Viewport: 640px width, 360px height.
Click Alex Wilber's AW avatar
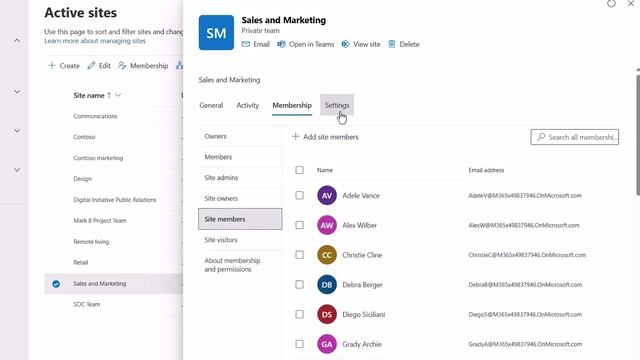point(327,225)
